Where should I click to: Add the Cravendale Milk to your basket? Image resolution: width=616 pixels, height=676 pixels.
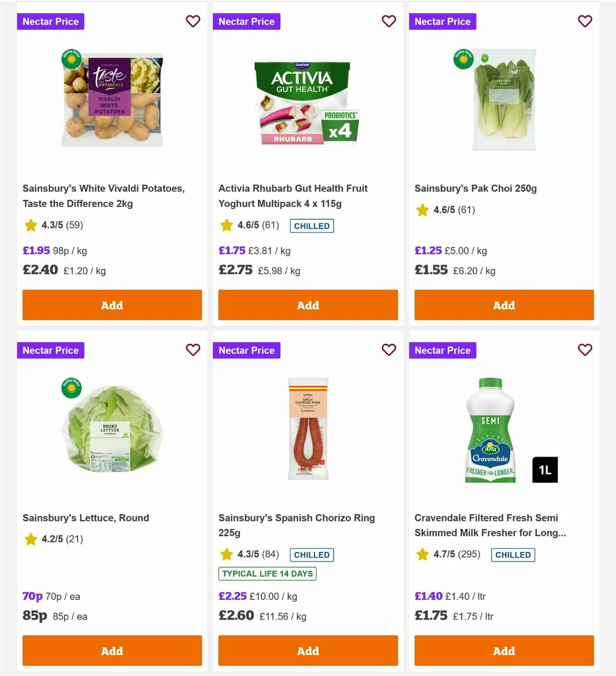[x=504, y=651]
